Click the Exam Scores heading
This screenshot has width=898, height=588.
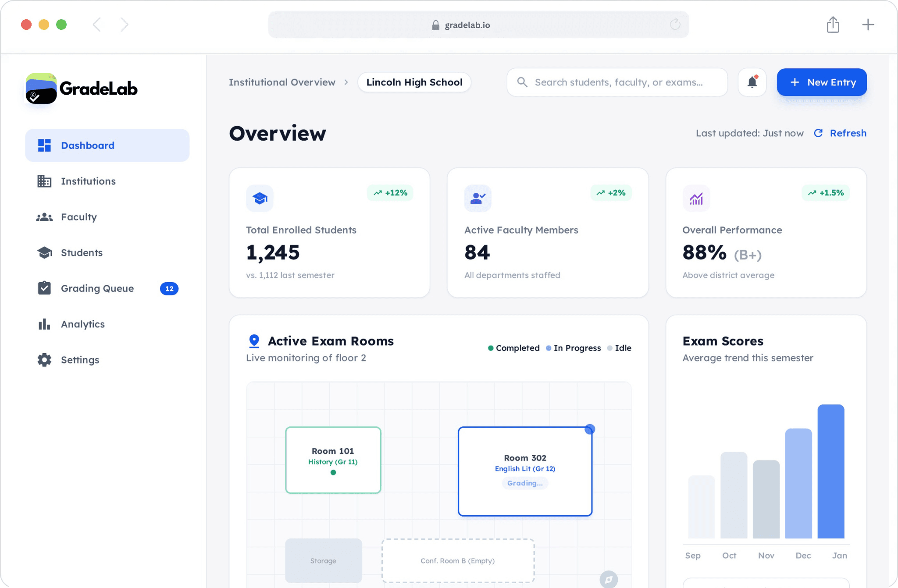[x=723, y=341]
